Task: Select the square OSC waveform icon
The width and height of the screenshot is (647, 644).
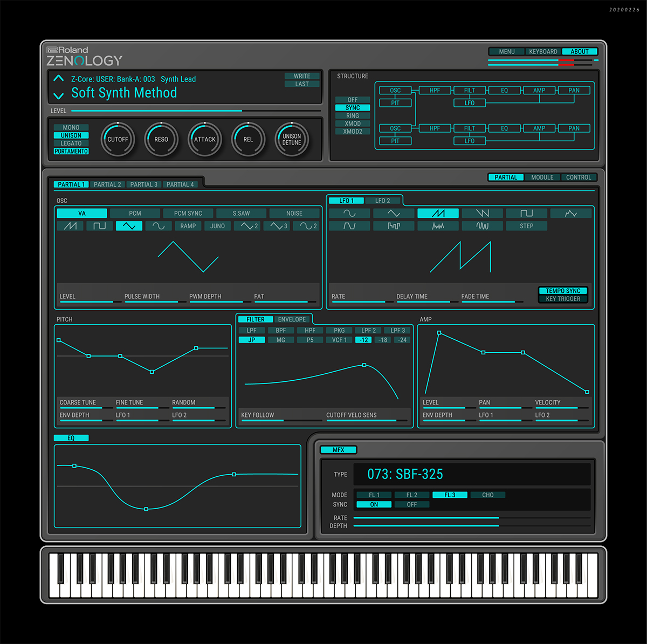Action: coord(100,226)
